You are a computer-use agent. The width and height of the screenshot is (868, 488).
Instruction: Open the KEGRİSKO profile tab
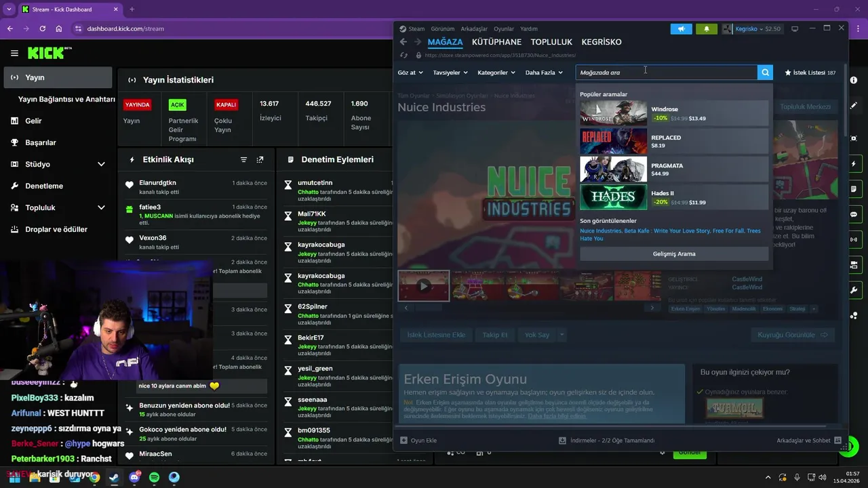point(601,42)
